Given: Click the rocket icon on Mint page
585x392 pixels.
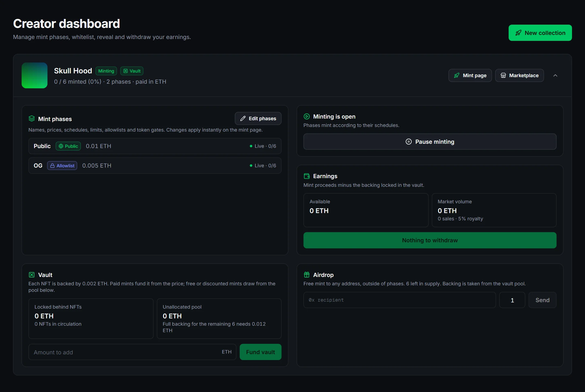Looking at the screenshot, I should pos(457,76).
